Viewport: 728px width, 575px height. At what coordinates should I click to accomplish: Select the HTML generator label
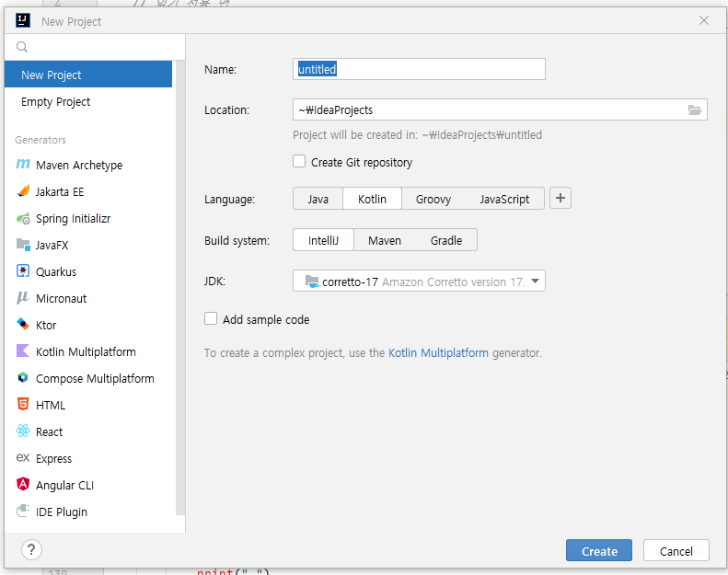[x=50, y=405]
